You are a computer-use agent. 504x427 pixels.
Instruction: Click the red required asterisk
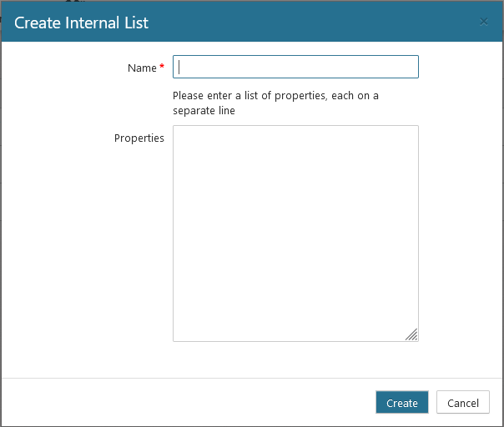click(162, 67)
